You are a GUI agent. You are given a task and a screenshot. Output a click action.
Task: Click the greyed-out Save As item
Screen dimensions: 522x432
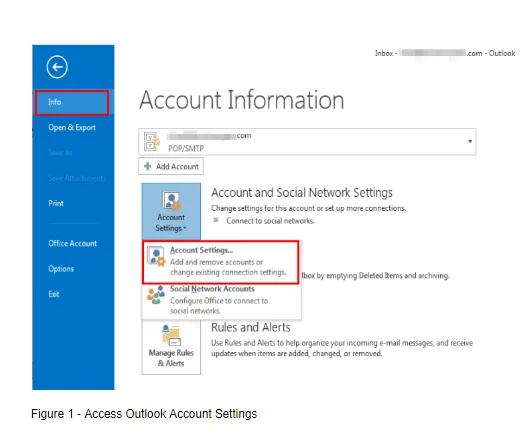[60, 153]
